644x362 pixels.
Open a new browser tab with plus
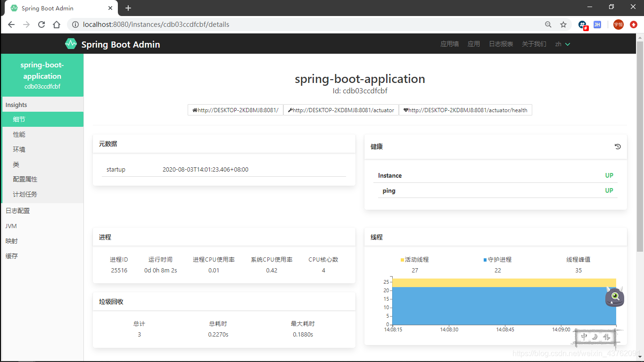pyautogui.click(x=128, y=8)
